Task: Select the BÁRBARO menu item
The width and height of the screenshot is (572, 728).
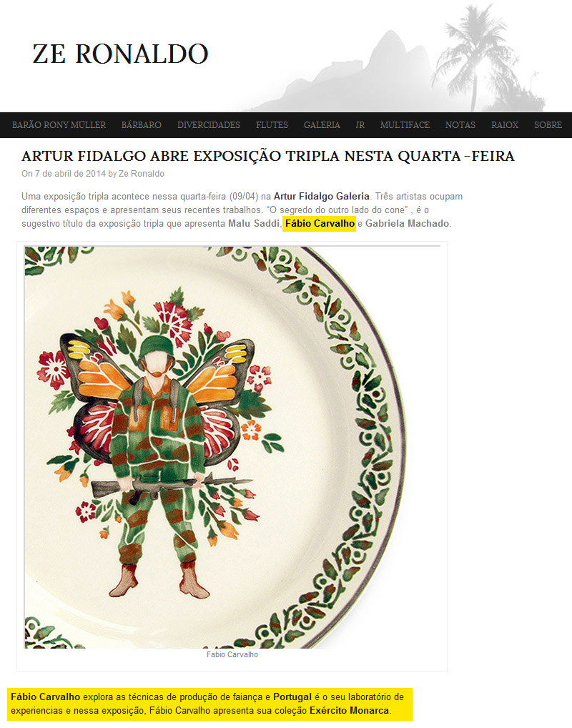Action: coord(142,125)
